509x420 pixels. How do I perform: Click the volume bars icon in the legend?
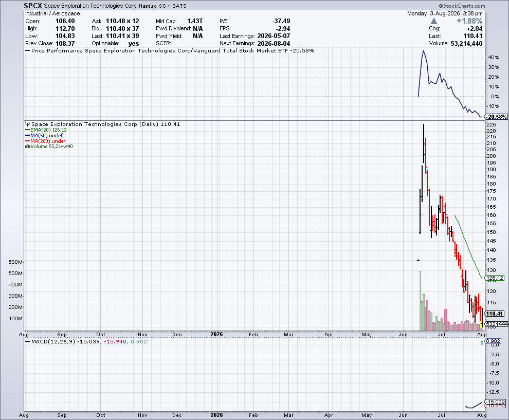tap(28, 147)
